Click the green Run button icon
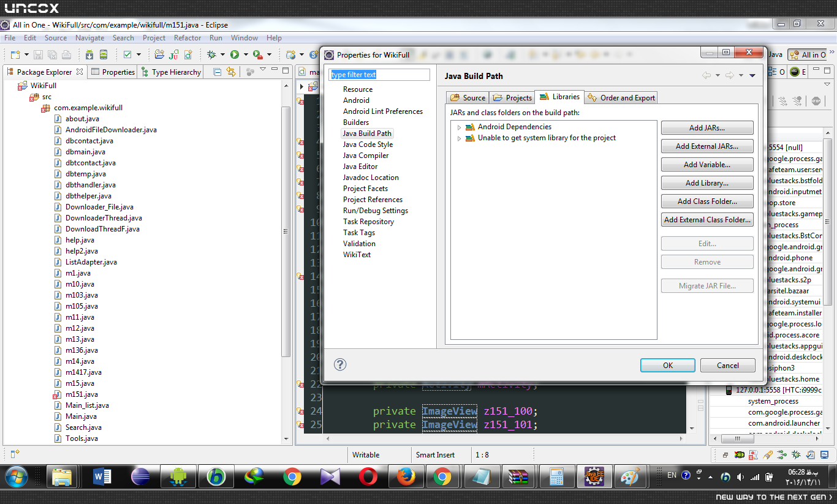The image size is (837, 504). (234, 55)
